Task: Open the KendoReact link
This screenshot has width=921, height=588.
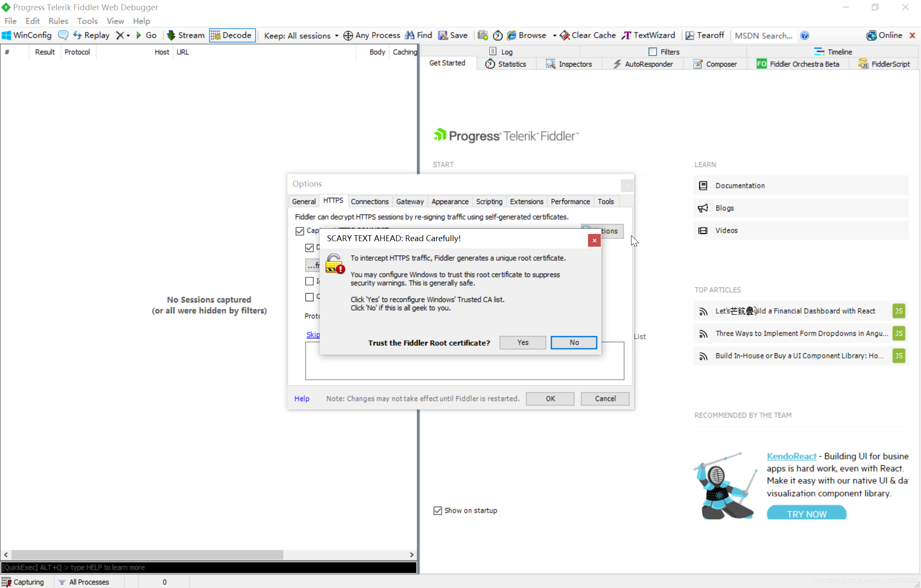Action: point(791,456)
